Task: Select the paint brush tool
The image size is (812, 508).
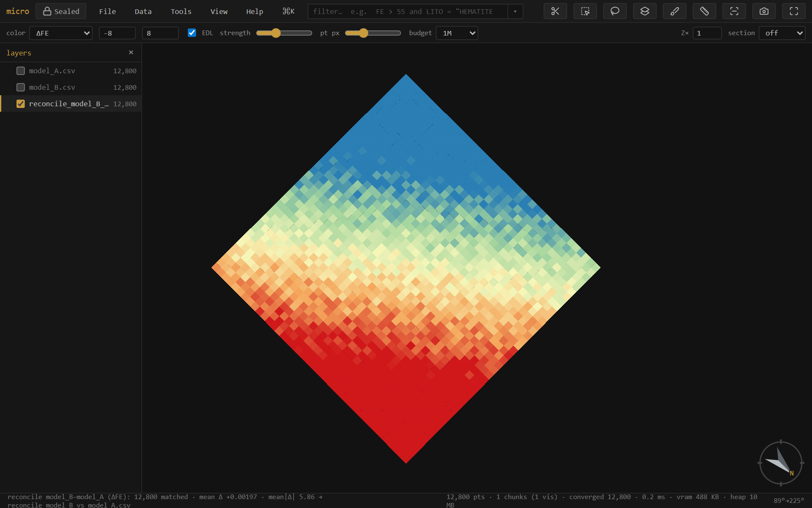Action: (x=675, y=11)
